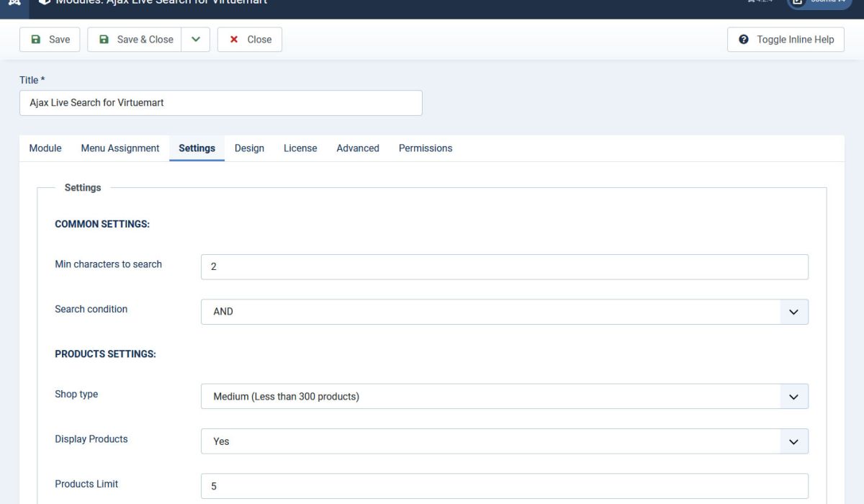Click the Close button with red X
The height and width of the screenshot is (504, 864).
coord(250,40)
